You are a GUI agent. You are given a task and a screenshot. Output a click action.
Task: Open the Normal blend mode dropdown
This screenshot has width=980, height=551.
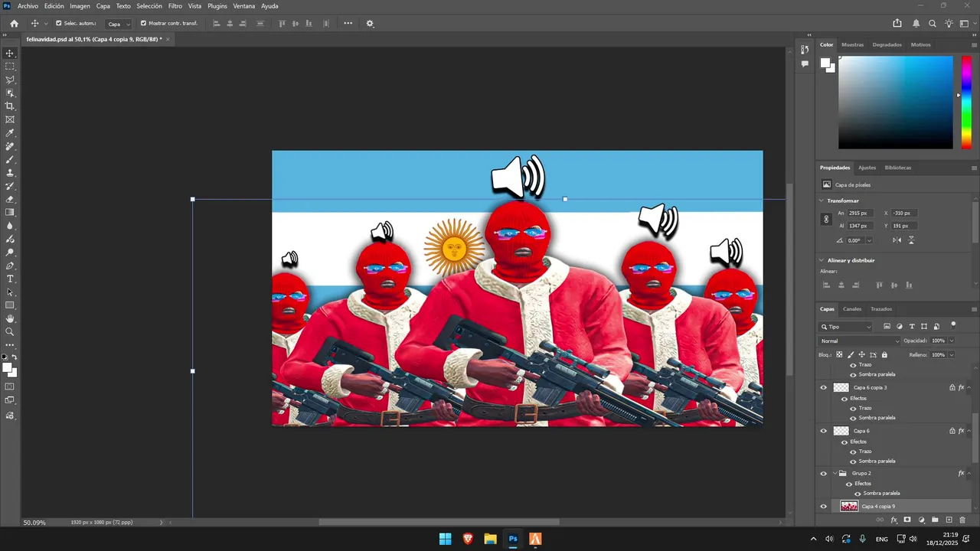(860, 341)
